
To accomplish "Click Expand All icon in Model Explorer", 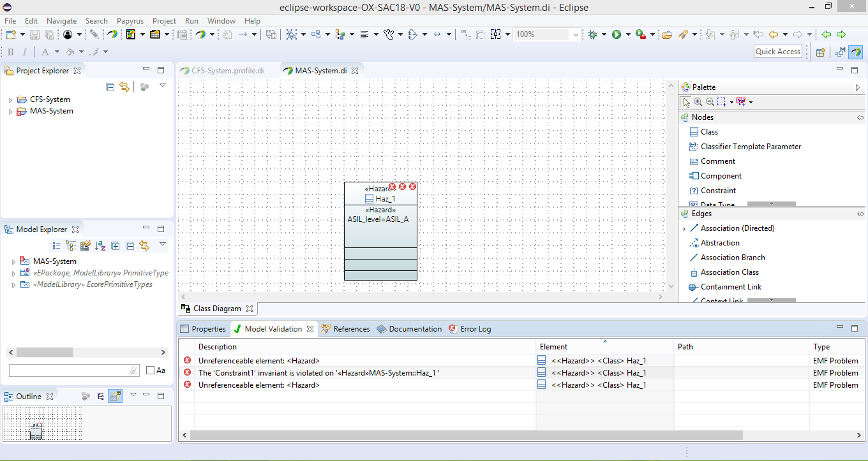I will (116, 245).
